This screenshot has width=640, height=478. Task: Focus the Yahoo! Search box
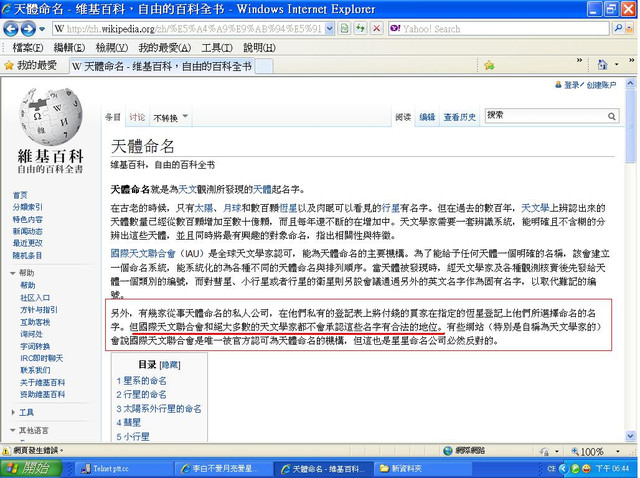coord(499,29)
